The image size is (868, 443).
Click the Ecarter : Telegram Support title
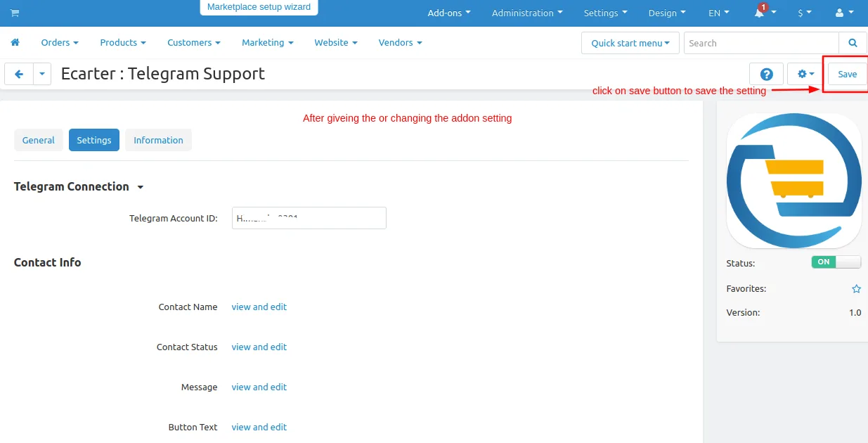click(163, 73)
